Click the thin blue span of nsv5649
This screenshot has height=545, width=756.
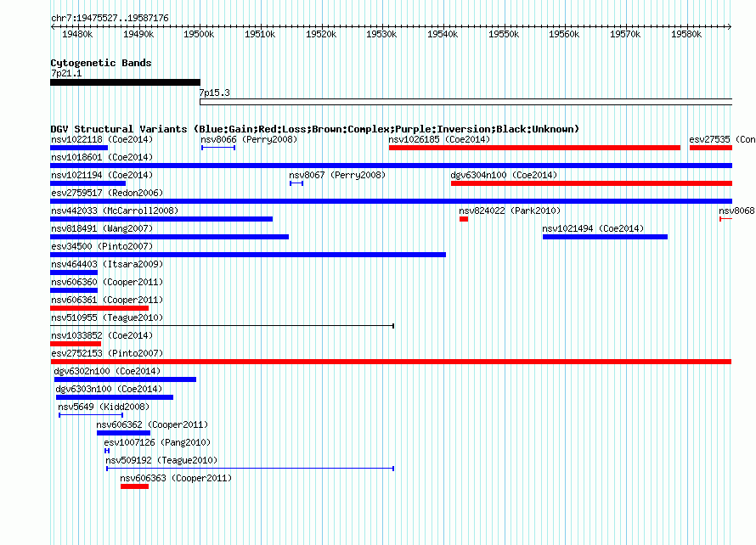[91, 415]
